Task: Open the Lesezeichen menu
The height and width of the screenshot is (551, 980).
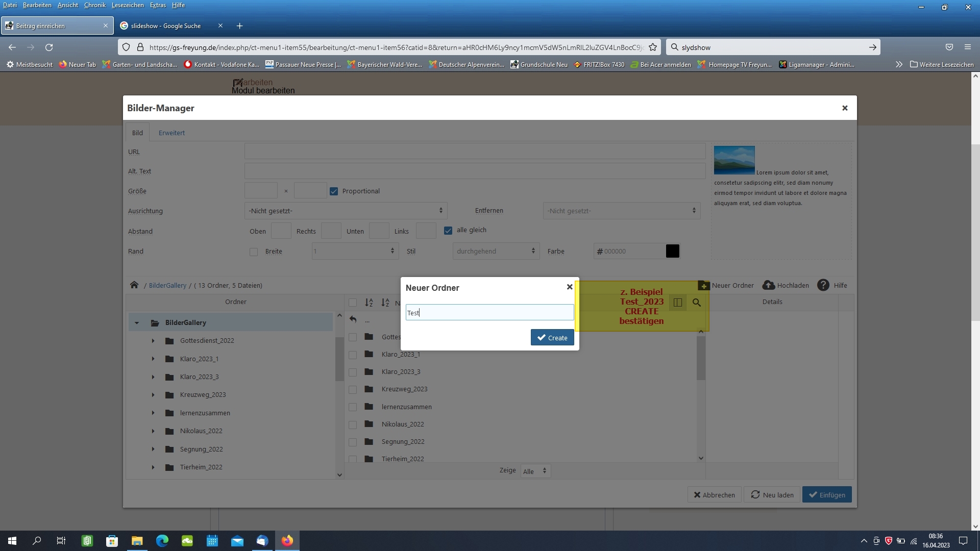Action: (127, 5)
